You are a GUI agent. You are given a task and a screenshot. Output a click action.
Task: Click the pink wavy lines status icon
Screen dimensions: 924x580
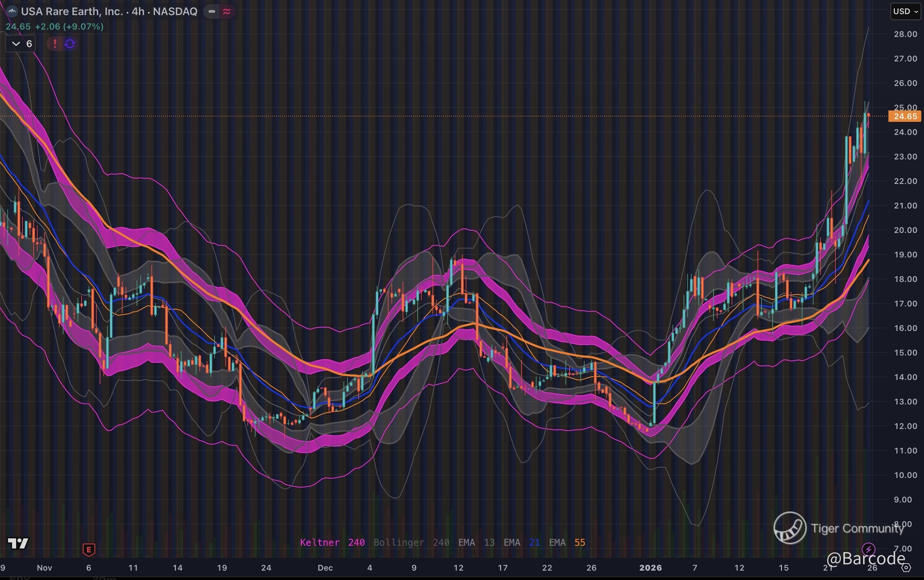(226, 11)
